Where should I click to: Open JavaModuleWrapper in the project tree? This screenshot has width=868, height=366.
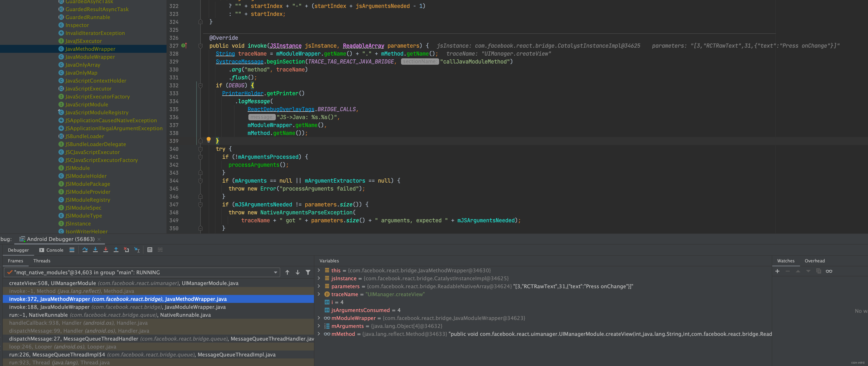click(x=90, y=57)
